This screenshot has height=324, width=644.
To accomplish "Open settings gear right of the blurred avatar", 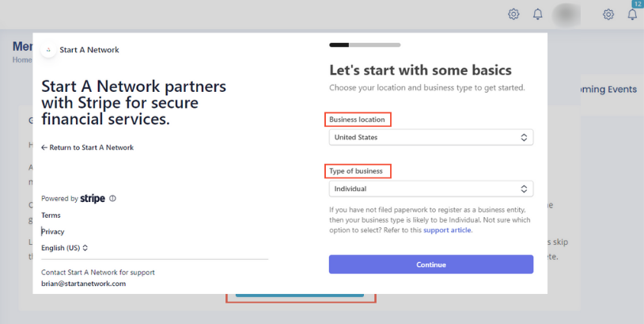I will 608,14.
